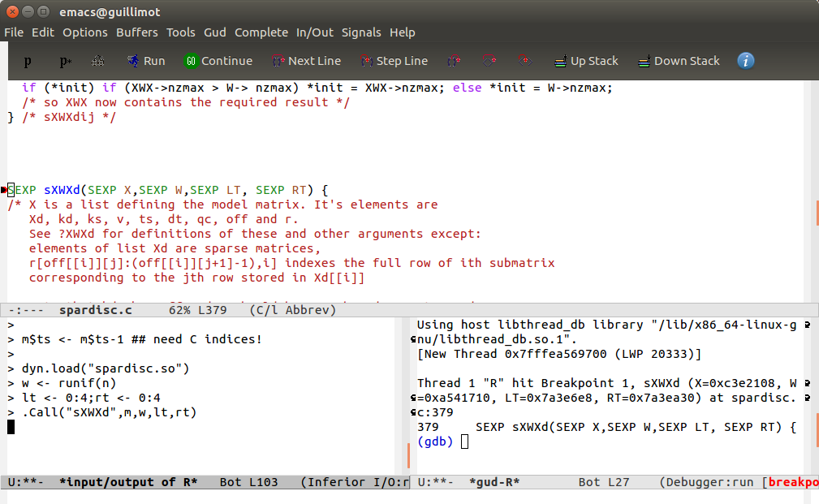Viewport: 819px width, 504px height.
Task: Open the Gud menu
Action: tap(215, 32)
